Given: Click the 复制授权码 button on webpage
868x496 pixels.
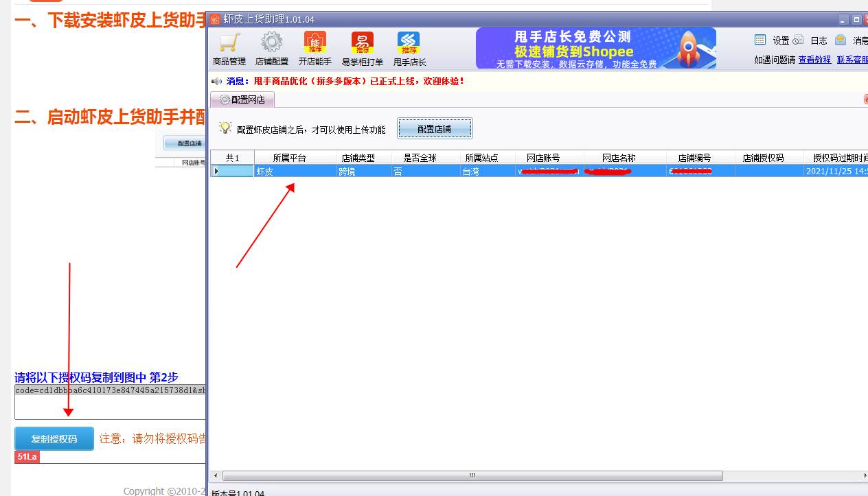Looking at the screenshot, I should [54, 439].
